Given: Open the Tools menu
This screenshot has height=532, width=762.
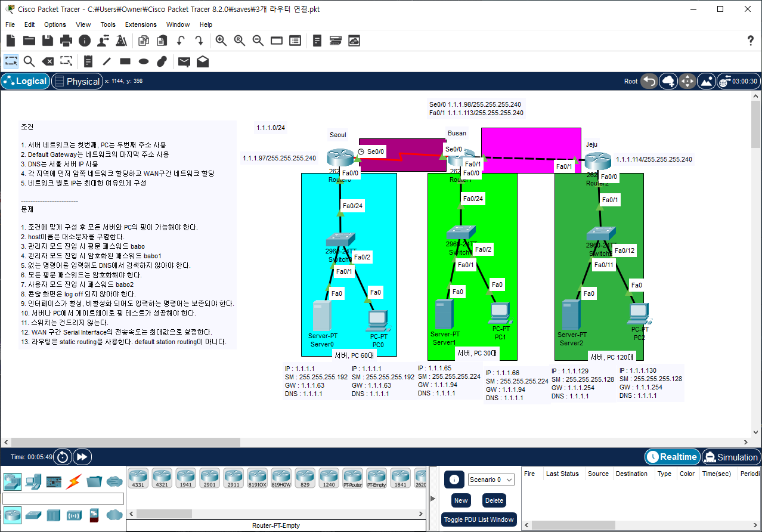Looking at the screenshot, I should [108, 24].
